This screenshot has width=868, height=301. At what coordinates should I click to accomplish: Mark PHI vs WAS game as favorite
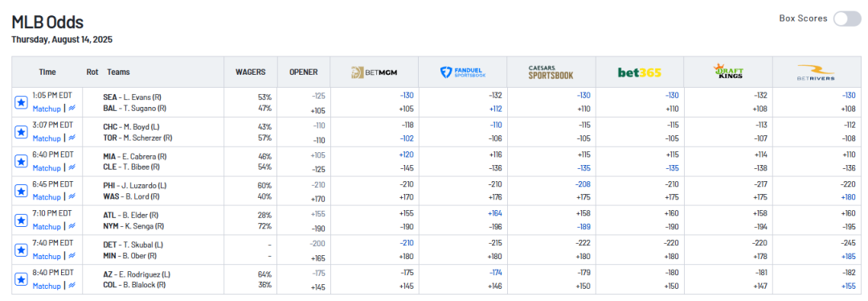[20, 191]
